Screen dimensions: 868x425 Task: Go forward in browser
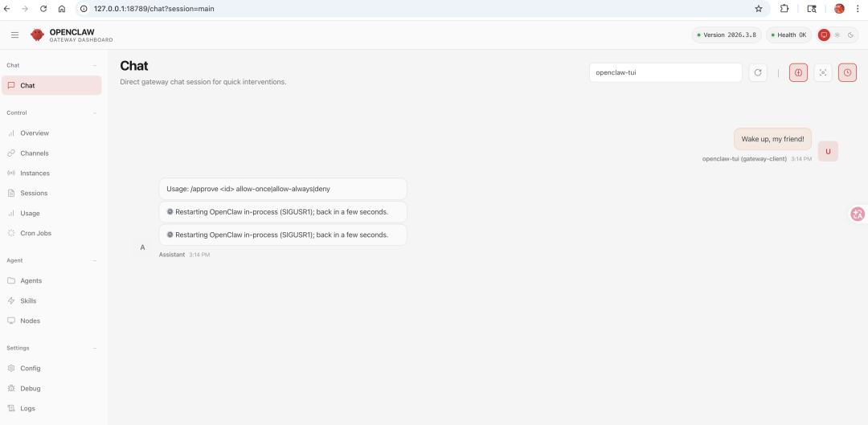tap(25, 9)
